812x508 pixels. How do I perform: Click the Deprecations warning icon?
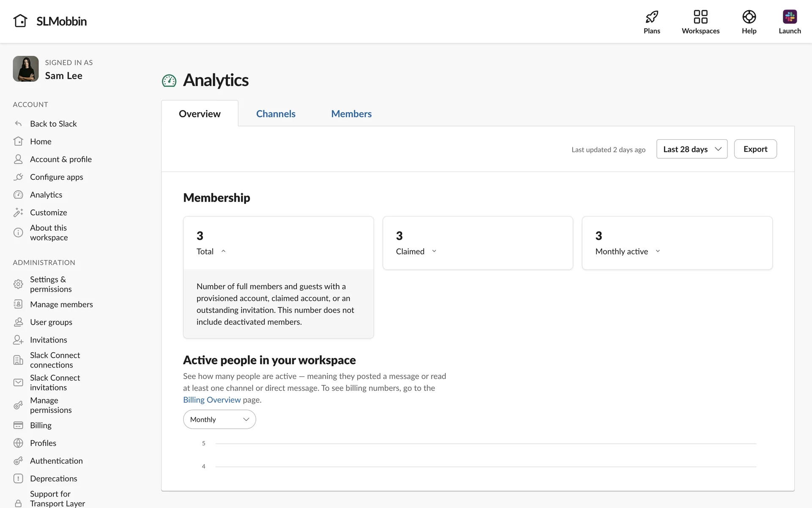tap(18, 478)
